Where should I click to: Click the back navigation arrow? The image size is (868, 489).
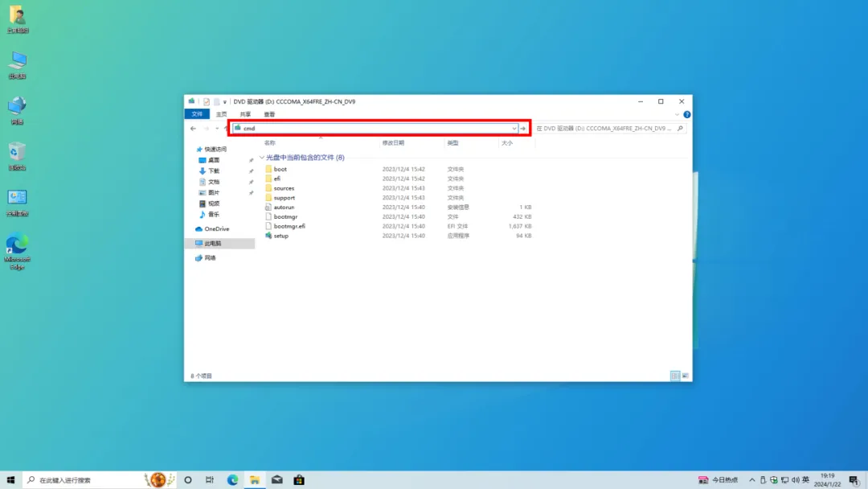[x=193, y=128]
